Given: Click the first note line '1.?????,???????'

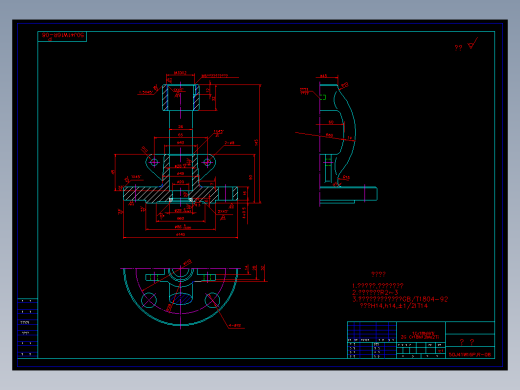Looking at the screenshot, I should [378, 286].
